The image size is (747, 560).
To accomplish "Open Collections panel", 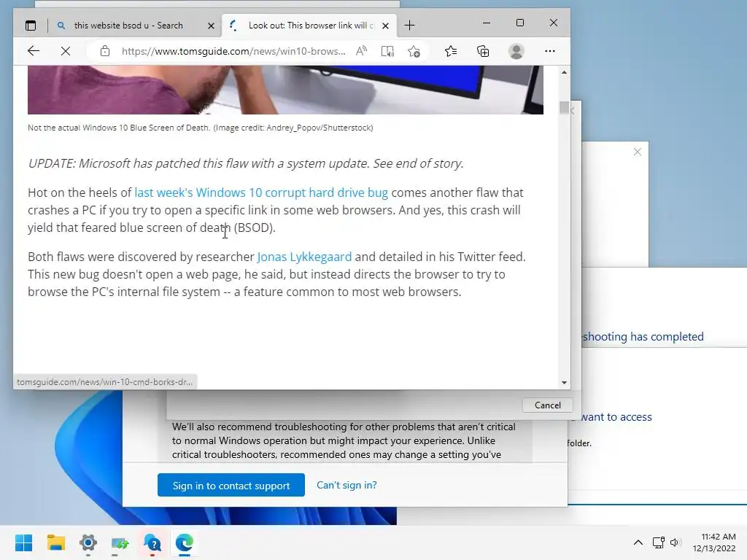I will pyautogui.click(x=483, y=51).
